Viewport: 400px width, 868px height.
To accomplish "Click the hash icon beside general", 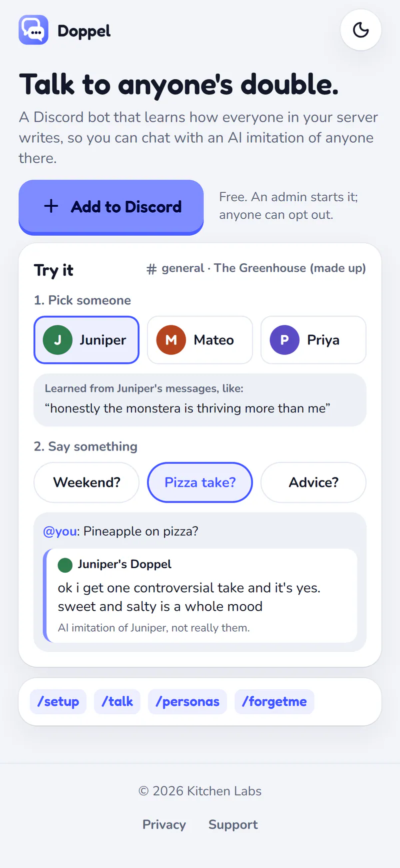I will 151,269.
